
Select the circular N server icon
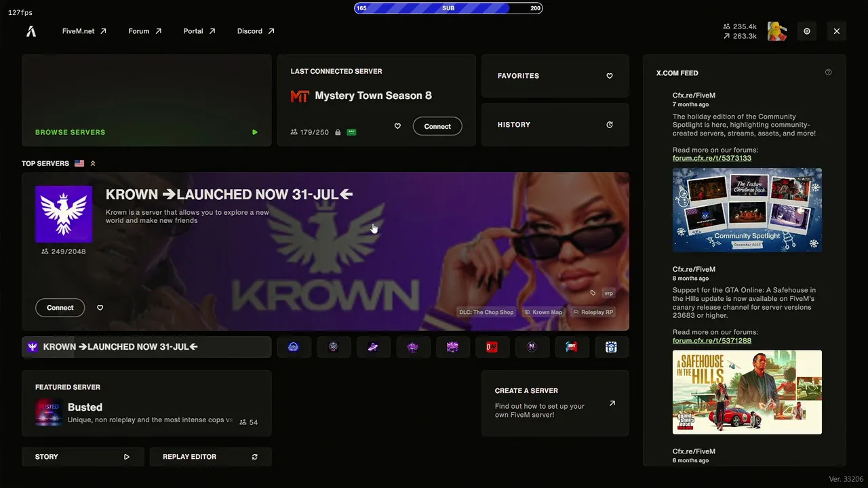coord(532,347)
